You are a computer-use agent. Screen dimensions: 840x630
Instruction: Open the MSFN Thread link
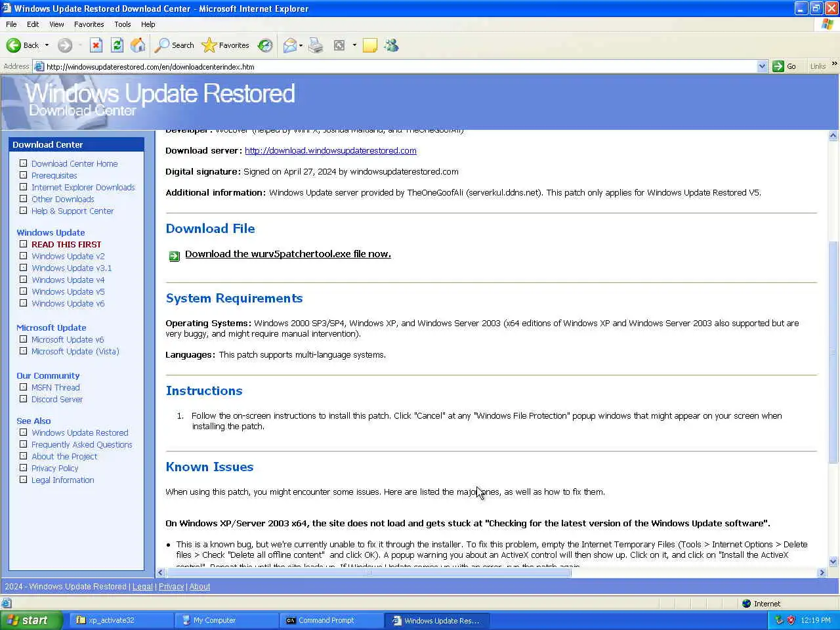(x=56, y=387)
